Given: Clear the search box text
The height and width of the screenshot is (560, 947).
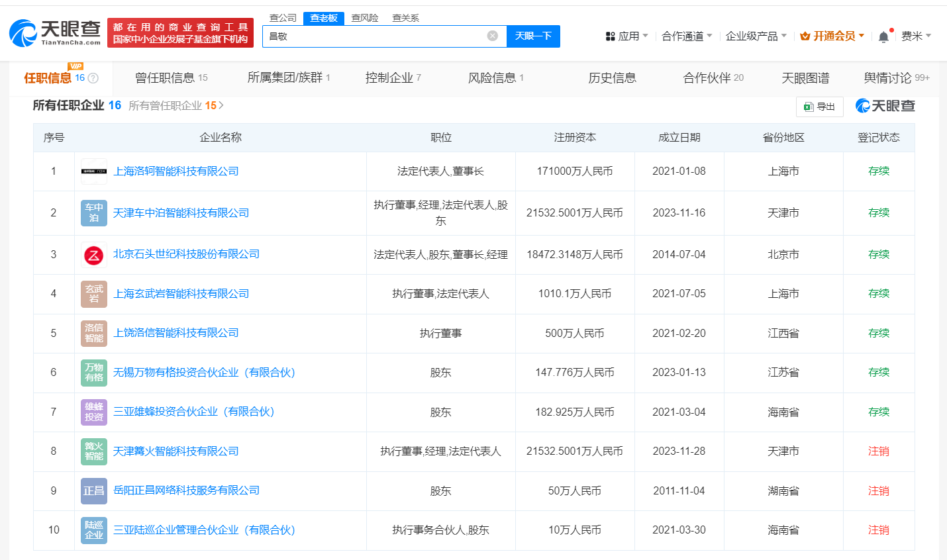Looking at the screenshot, I should pos(493,36).
